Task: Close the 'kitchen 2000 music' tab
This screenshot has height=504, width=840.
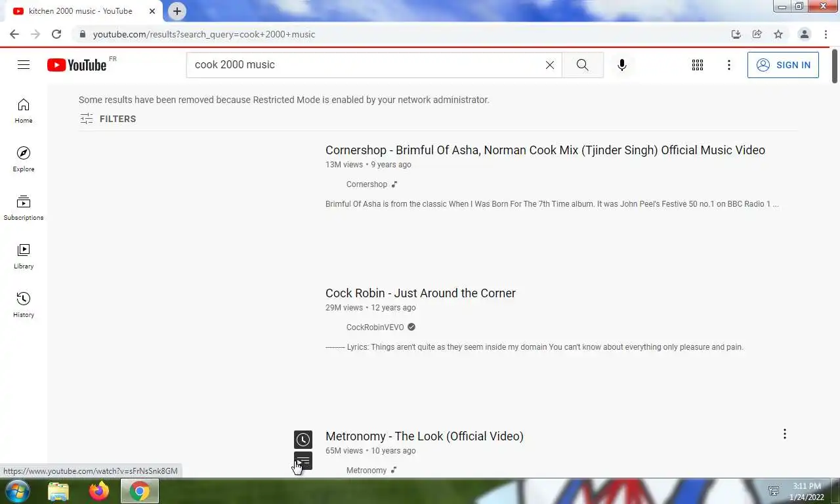Action: point(152,11)
